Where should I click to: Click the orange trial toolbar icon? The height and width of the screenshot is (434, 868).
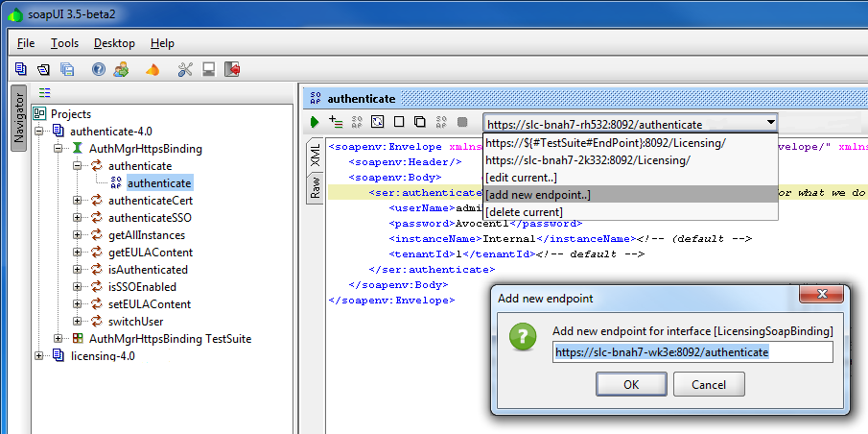click(152, 70)
